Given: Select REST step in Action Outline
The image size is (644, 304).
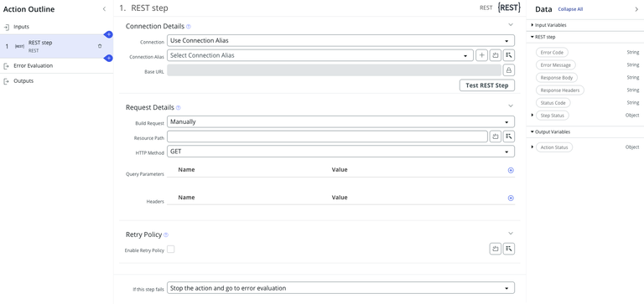Looking at the screenshot, I should [x=57, y=46].
